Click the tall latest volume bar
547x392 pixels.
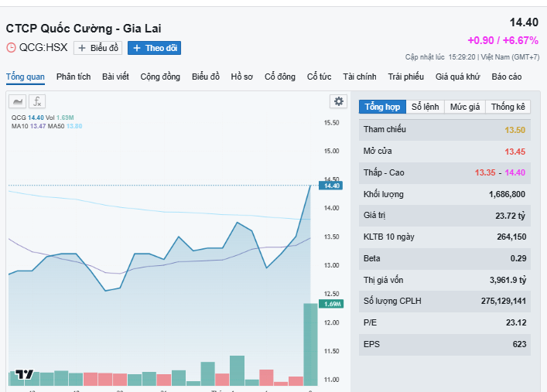(x=310, y=344)
